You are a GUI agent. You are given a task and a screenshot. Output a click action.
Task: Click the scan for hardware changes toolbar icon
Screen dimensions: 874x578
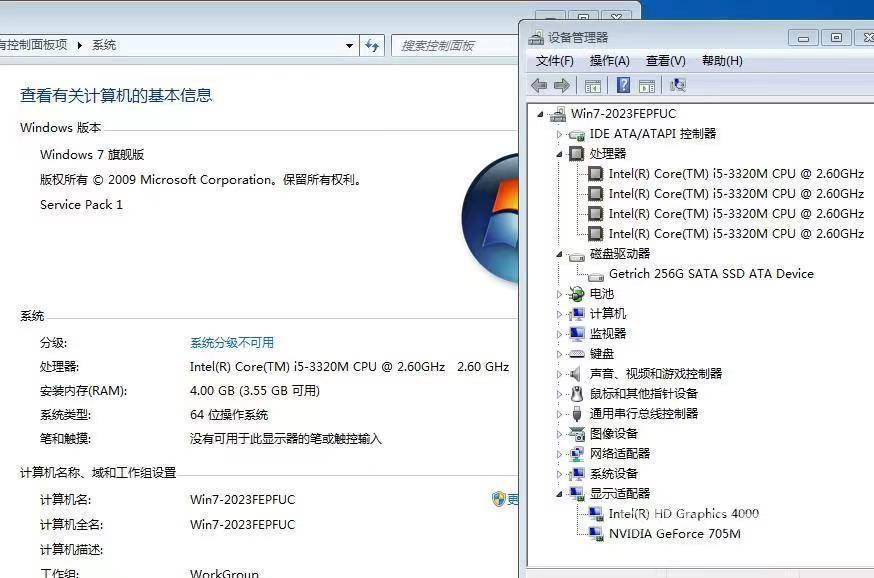[x=678, y=85]
